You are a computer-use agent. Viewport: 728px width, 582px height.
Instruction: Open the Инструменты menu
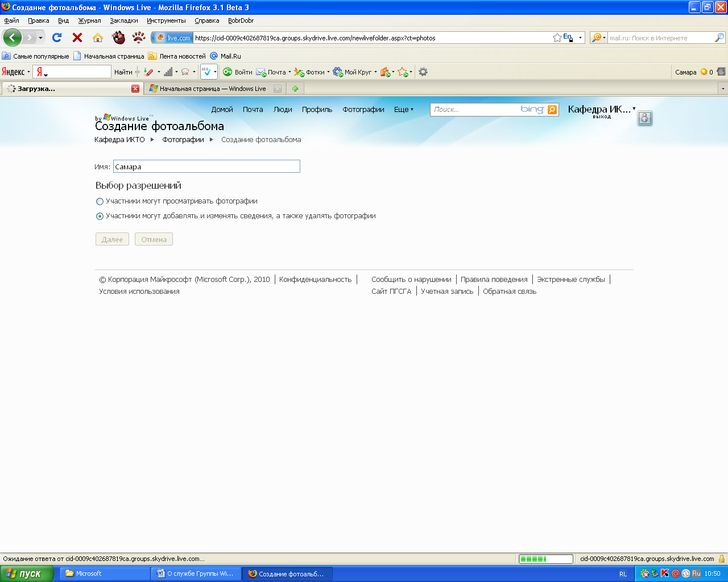click(166, 20)
